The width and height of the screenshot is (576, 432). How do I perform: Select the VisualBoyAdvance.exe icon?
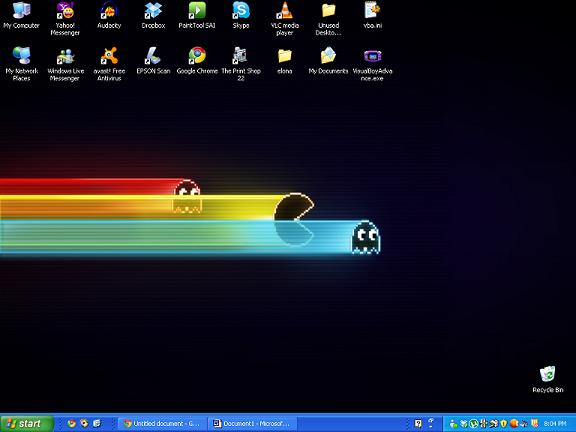click(372, 64)
